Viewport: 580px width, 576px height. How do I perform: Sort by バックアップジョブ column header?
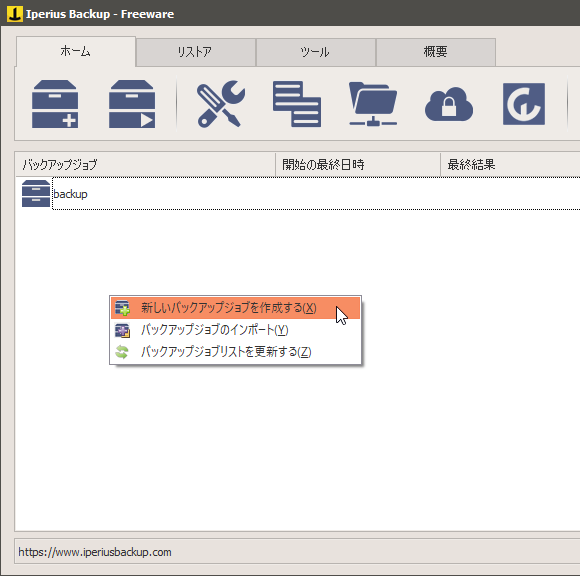[145, 164]
